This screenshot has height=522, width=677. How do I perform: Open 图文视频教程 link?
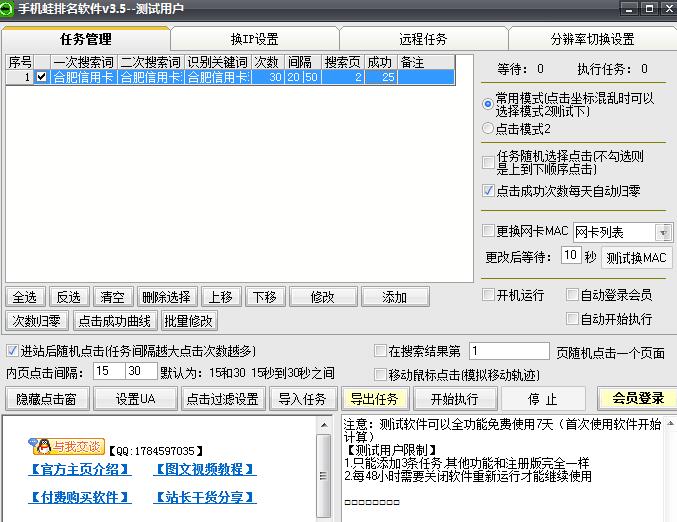[205, 470]
